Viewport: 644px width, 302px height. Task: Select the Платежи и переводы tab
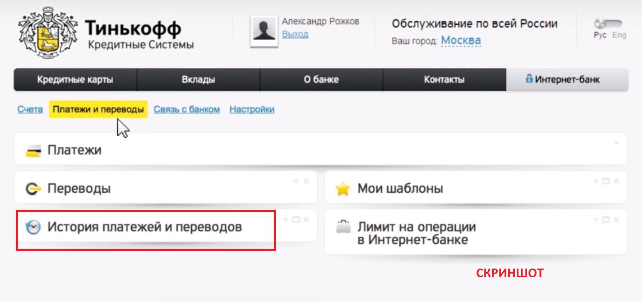click(98, 109)
